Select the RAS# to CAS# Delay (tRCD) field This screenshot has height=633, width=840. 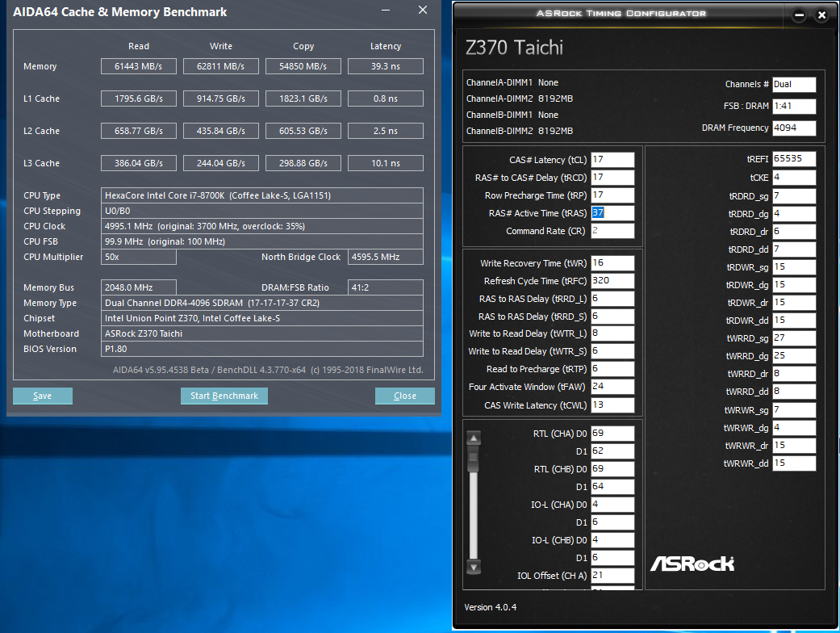pyautogui.click(x=612, y=178)
